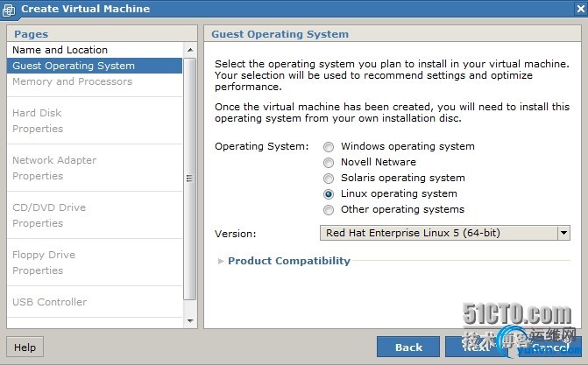Open Memory and Processors page
This screenshot has width=588, height=365.
72,81
